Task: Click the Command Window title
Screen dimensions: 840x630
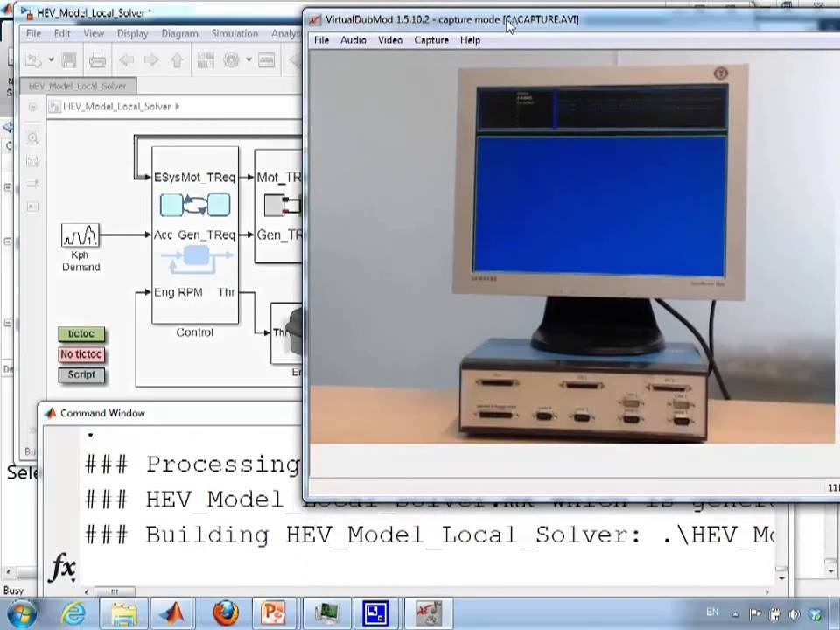Action: coord(102,413)
